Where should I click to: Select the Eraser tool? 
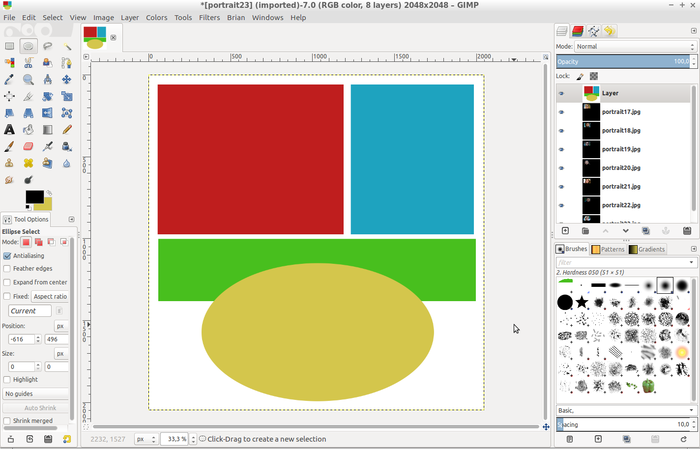click(28, 146)
